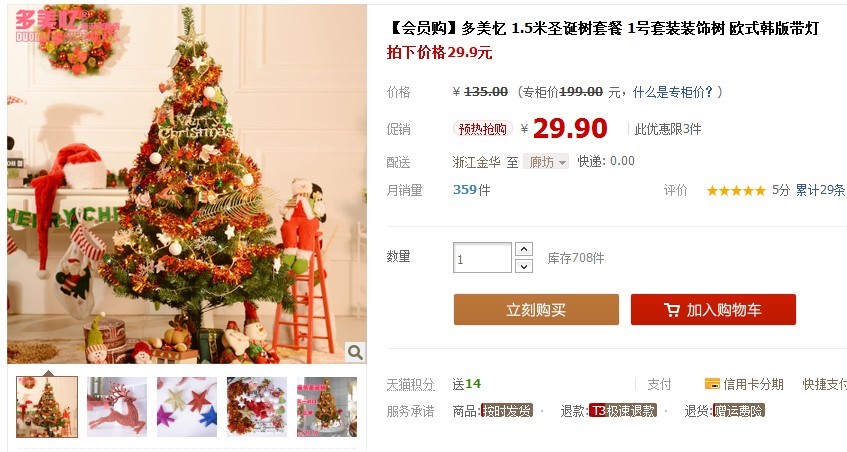Click the shopping cart icon in red button

(x=672, y=310)
